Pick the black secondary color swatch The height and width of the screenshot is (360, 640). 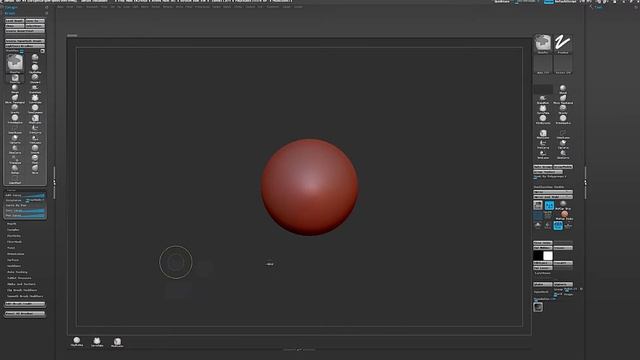click(538, 256)
